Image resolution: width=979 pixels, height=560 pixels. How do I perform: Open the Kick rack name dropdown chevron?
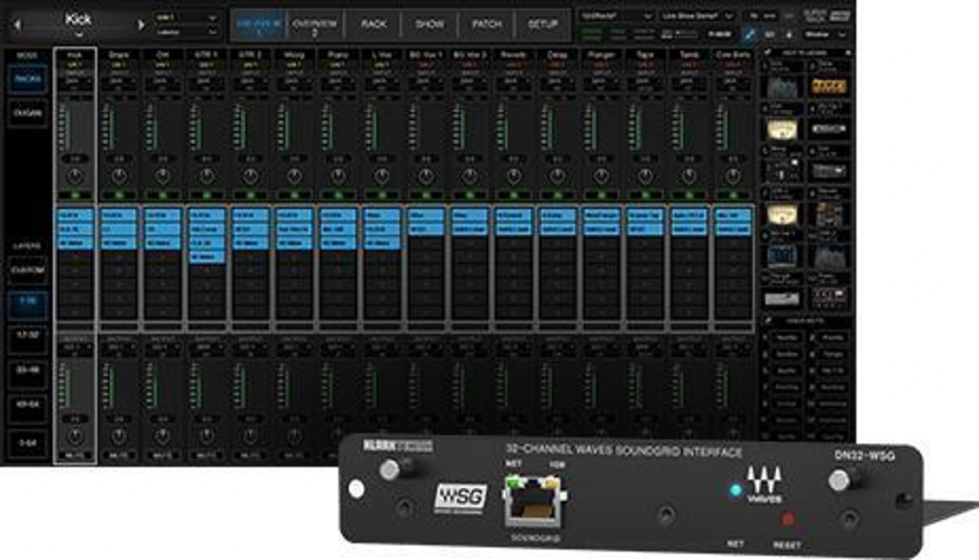click(79, 34)
